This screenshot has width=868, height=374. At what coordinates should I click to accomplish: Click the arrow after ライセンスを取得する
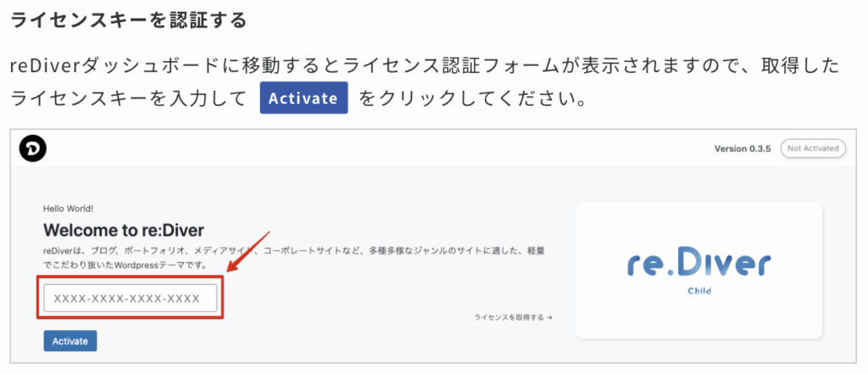[x=549, y=317]
